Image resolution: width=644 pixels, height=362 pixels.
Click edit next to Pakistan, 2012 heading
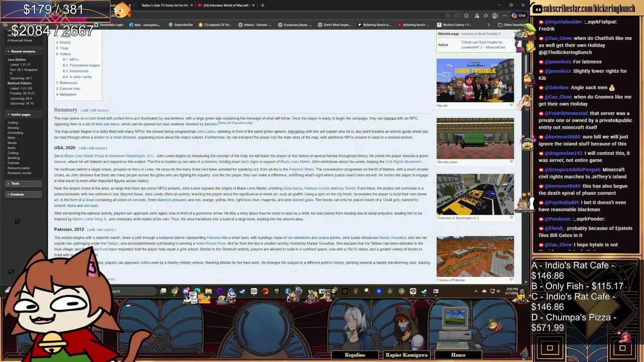click(92, 230)
